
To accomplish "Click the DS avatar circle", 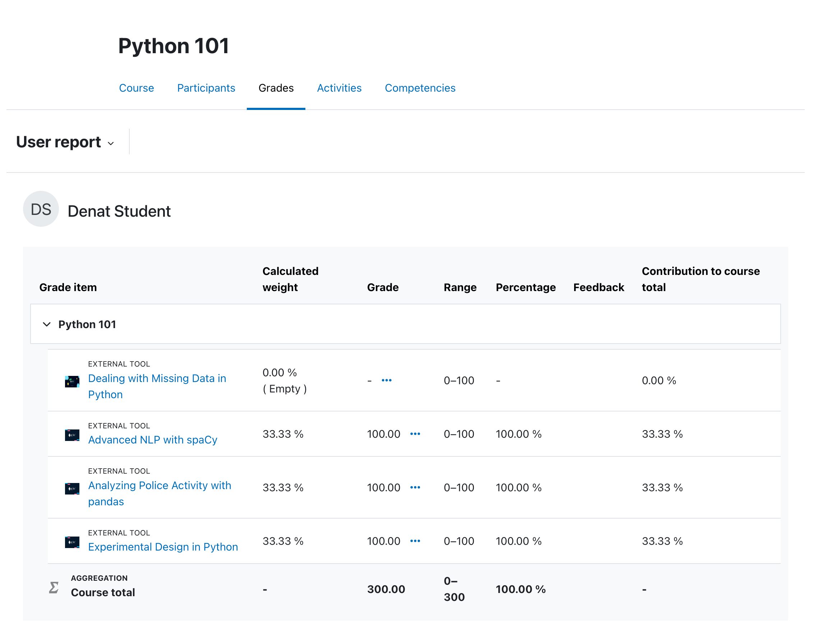I will pos(41,209).
